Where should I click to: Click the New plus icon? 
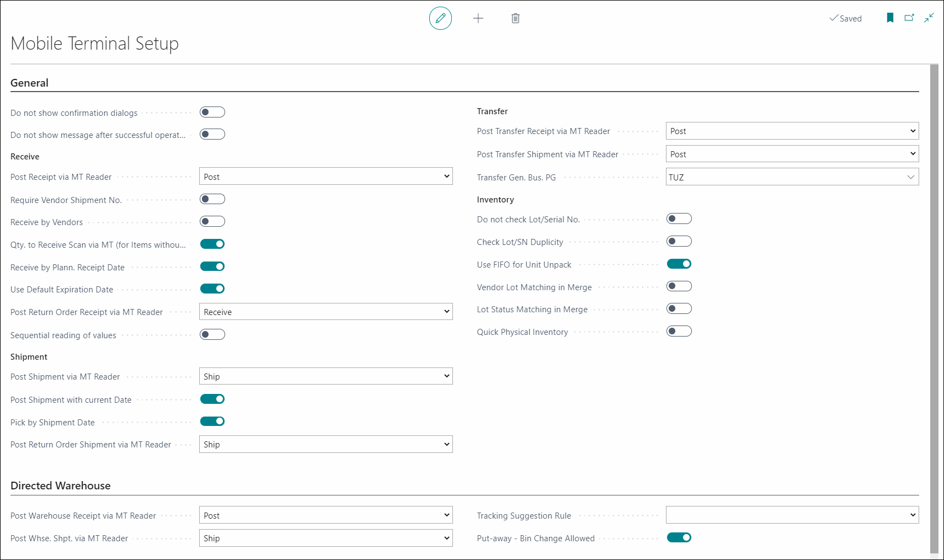point(478,18)
